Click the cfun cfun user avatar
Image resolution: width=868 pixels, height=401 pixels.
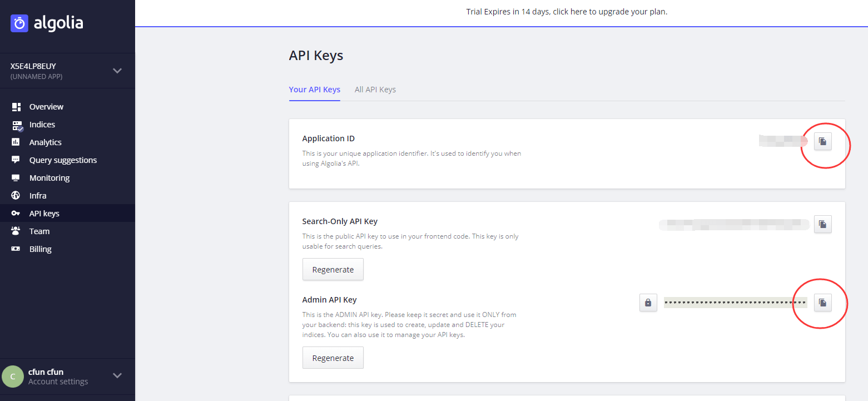click(x=13, y=377)
